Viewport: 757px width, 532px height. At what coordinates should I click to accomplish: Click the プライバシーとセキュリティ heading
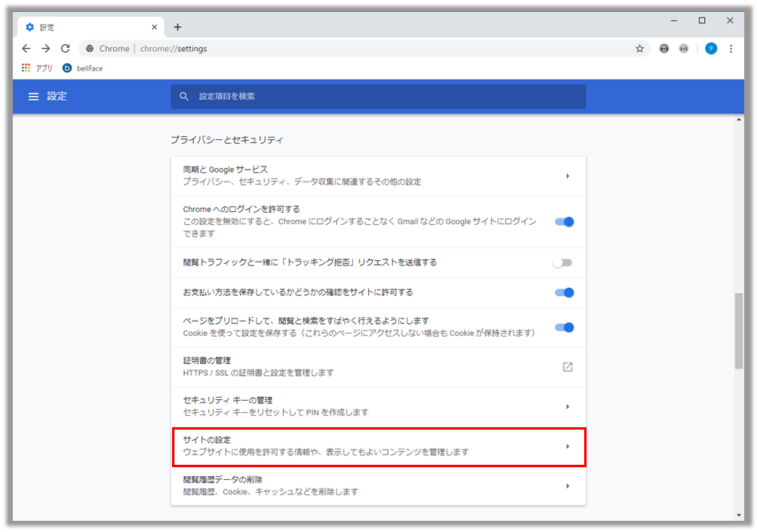[227, 140]
